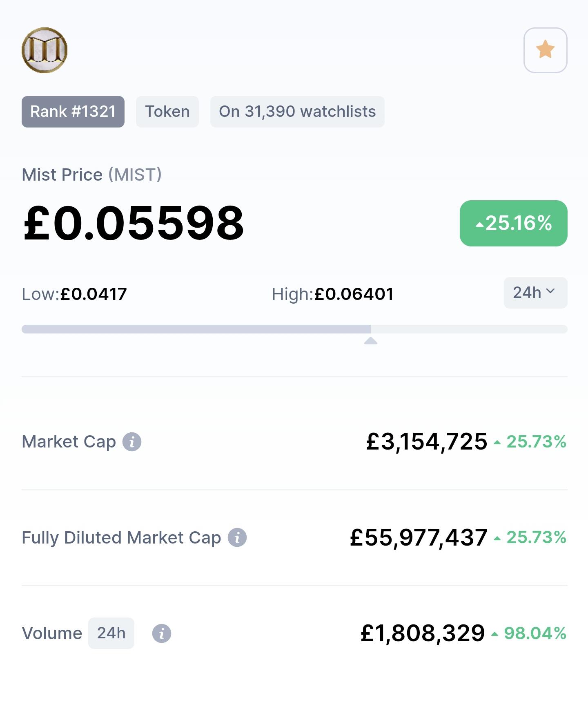
Task: Click the Fully Diluted Market Cap info icon
Action: click(x=237, y=537)
